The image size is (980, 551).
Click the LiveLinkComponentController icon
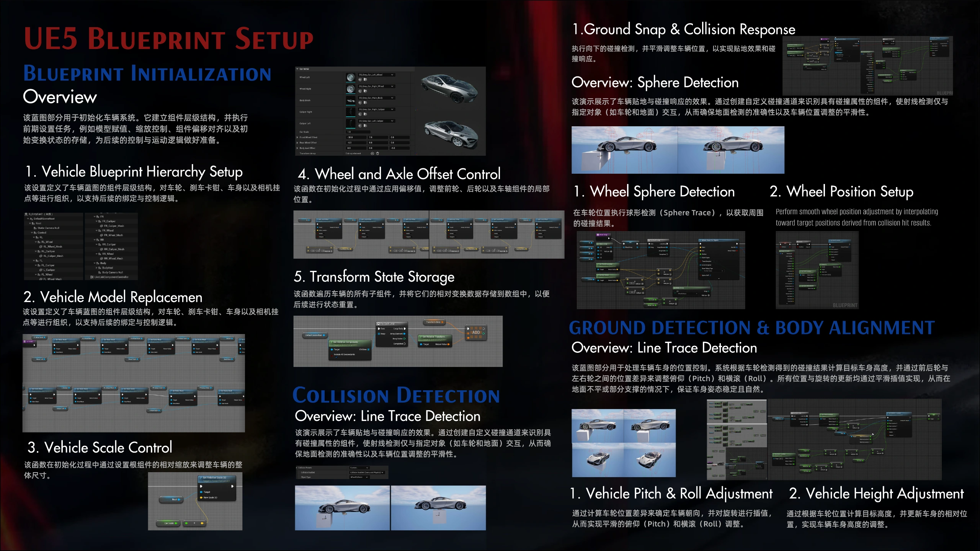[x=92, y=277]
